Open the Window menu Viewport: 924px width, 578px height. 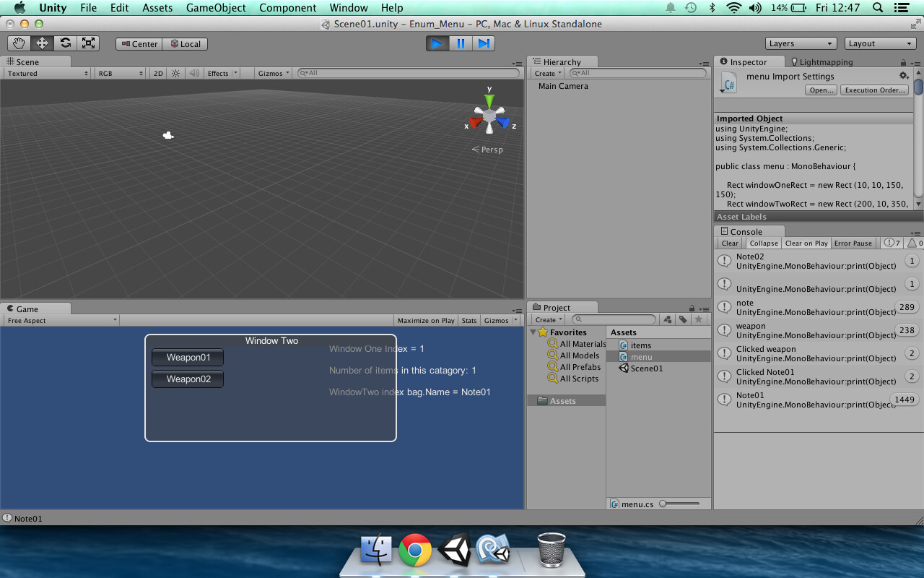tap(349, 8)
